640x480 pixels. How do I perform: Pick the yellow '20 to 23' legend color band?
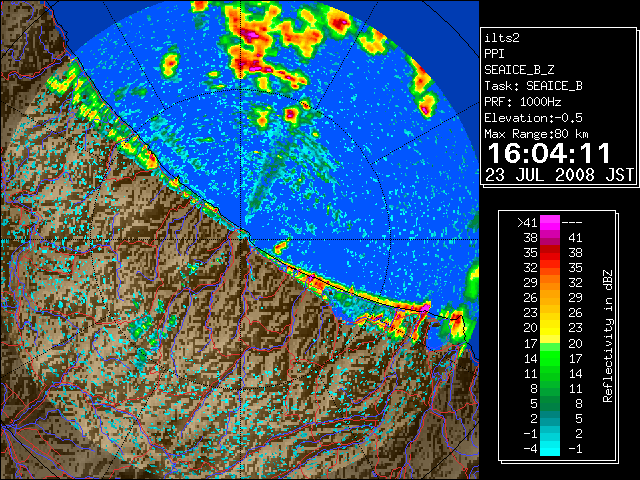pyautogui.click(x=550, y=328)
